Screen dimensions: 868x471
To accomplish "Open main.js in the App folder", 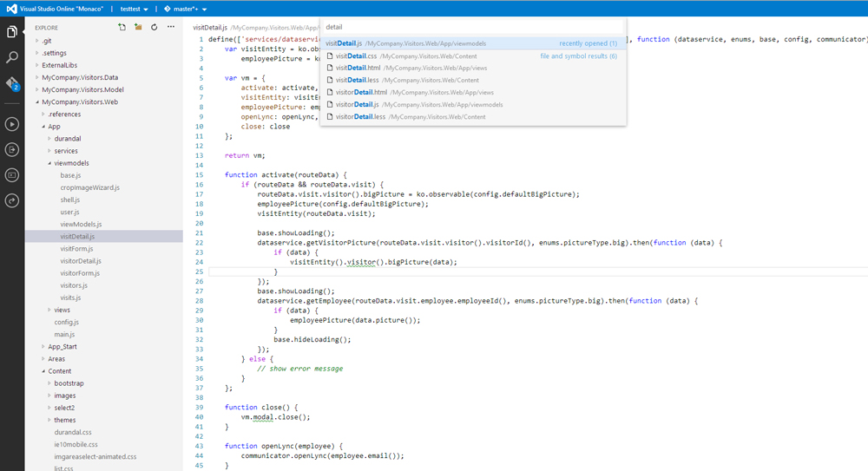I will 66,334.
